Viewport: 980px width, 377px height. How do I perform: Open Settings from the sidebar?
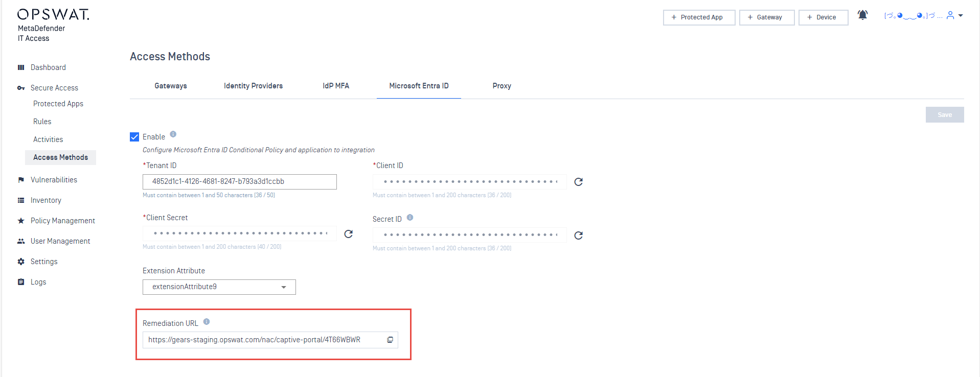[44, 262]
